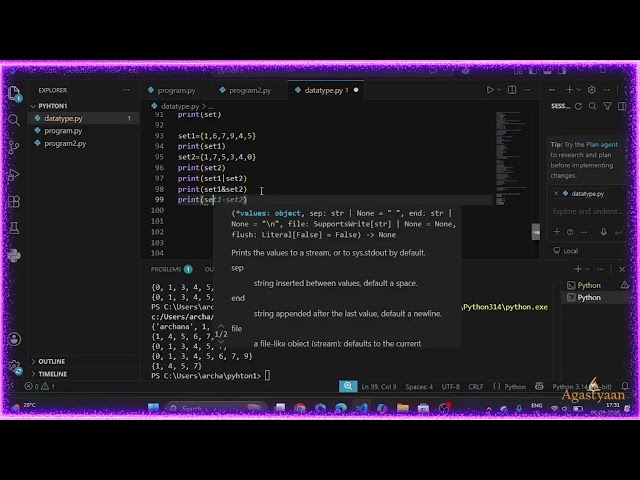Open run button dropdown arrow
This screenshot has height=480, width=640.
[499, 90]
